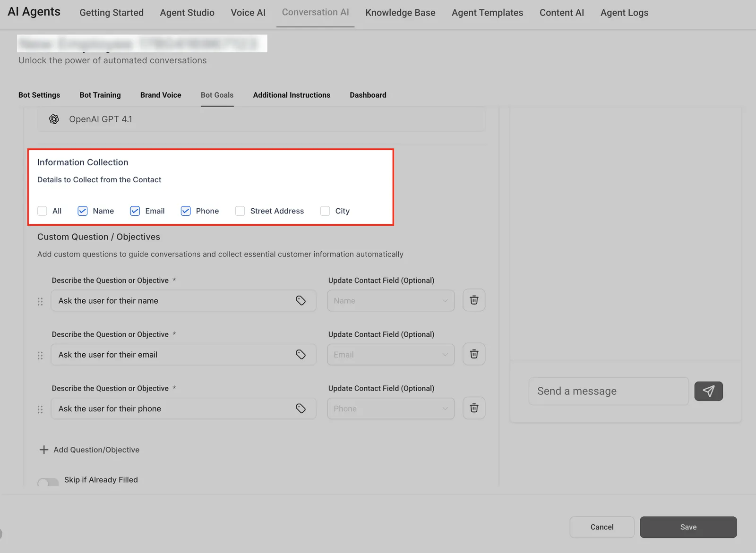
Task: Save the bot goals
Action: [x=688, y=527]
